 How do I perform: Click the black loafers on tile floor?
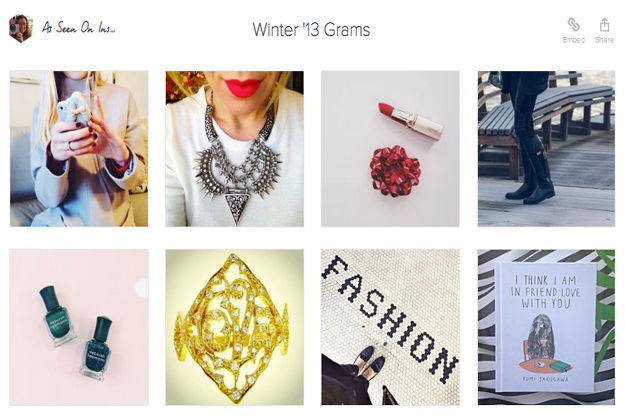point(369,360)
